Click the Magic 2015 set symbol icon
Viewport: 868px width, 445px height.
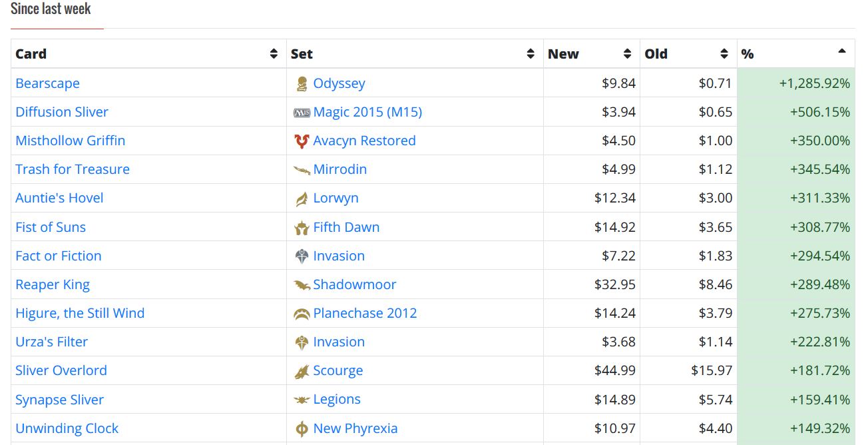tap(302, 113)
